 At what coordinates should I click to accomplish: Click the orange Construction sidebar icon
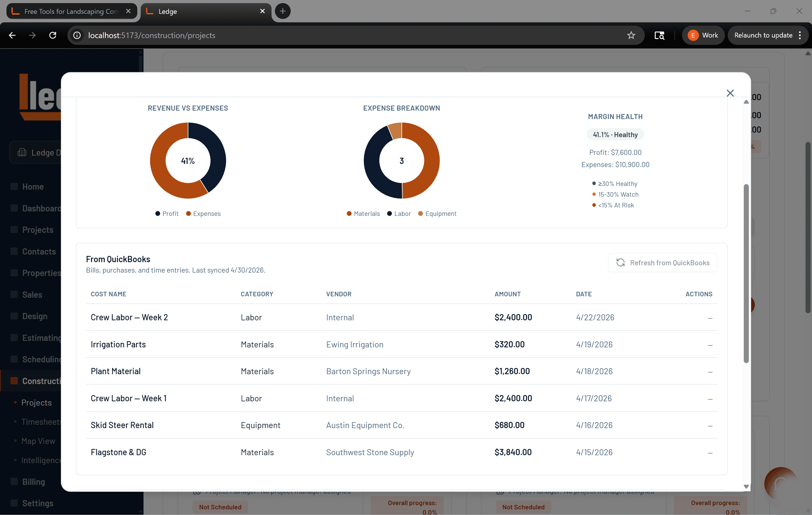[14, 381]
